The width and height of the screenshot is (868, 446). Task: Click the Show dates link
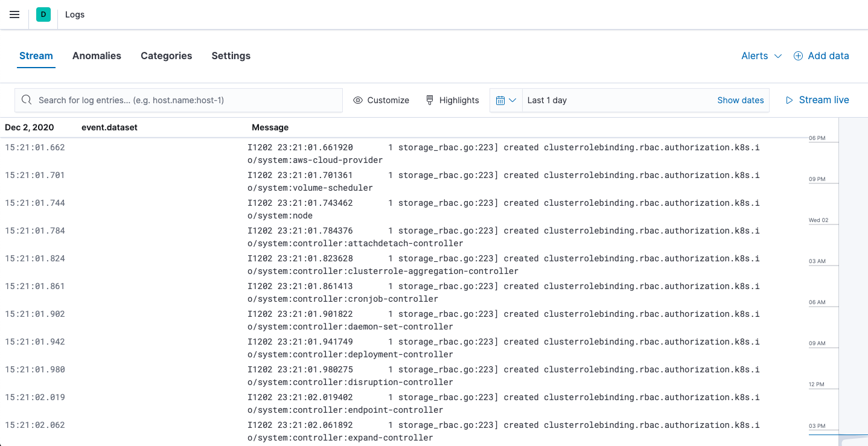[741, 100]
